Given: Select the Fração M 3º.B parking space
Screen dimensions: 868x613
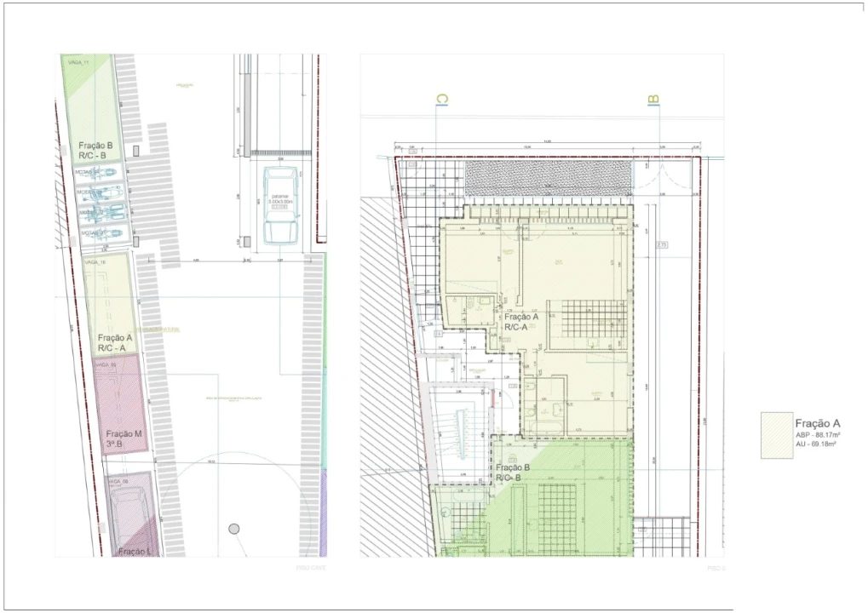Looking at the screenshot, I should 119,404.
